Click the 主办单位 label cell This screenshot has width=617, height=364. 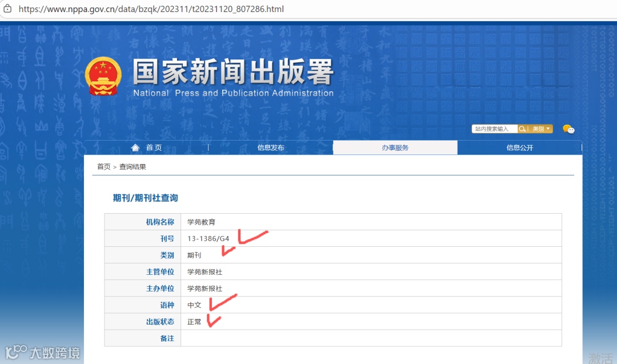pyautogui.click(x=142, y=289)
